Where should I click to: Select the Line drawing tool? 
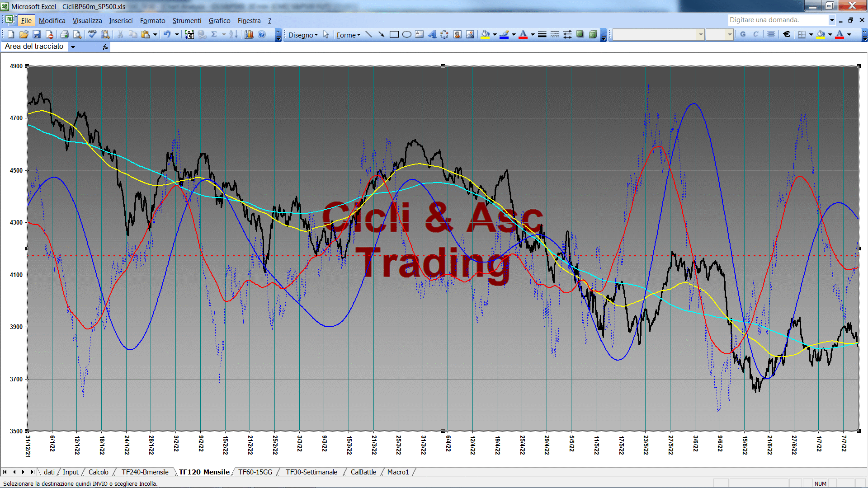point(368,34)
